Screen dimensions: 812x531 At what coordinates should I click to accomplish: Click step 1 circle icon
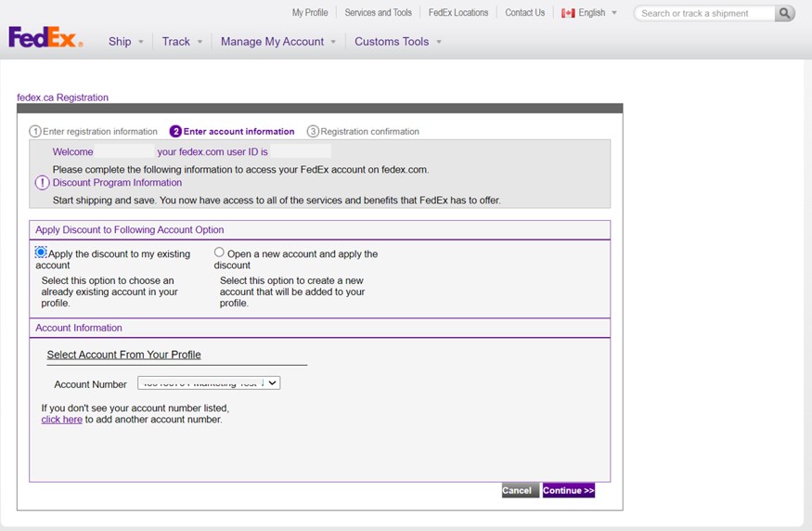click(35, 132)
